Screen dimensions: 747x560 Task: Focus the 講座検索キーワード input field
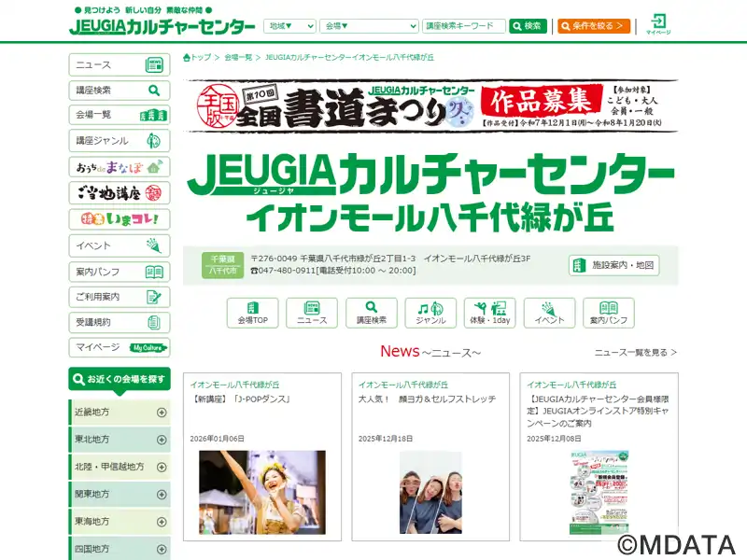tap(463, 26)
